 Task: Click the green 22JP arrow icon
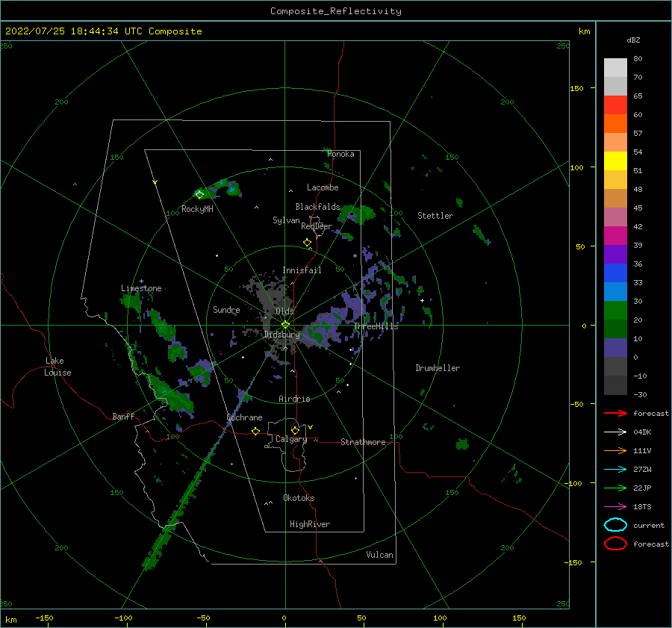click(x=615, y=488)
